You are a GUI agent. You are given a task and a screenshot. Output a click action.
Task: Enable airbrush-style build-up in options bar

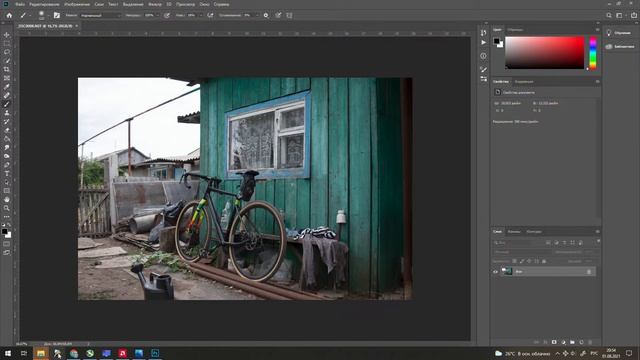tap(210, 15)
